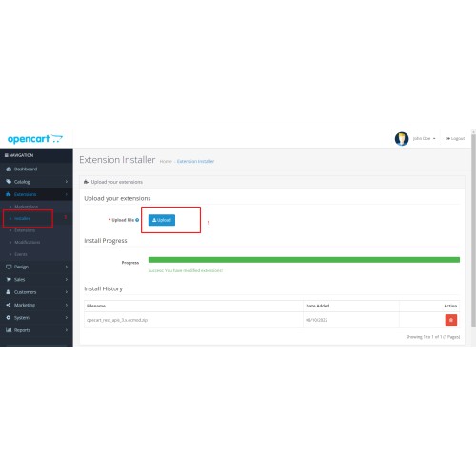The image size is (476, 476).
Task: Select the opencart_rest_api ocmod.zip filename
Action: click(x=117, y=320)
